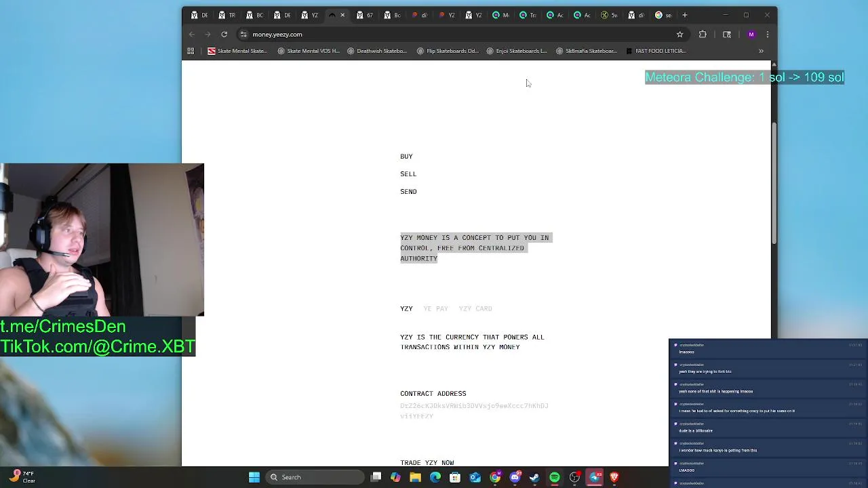868x488 pixels.
Task: Launch Copilot from the taskbar
Action: click(x=395, y=477)
